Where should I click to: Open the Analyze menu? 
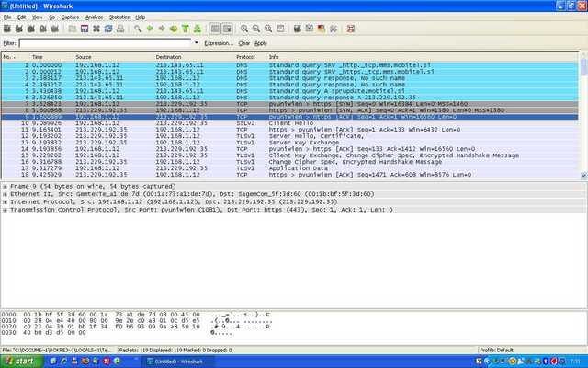[94, 17]
